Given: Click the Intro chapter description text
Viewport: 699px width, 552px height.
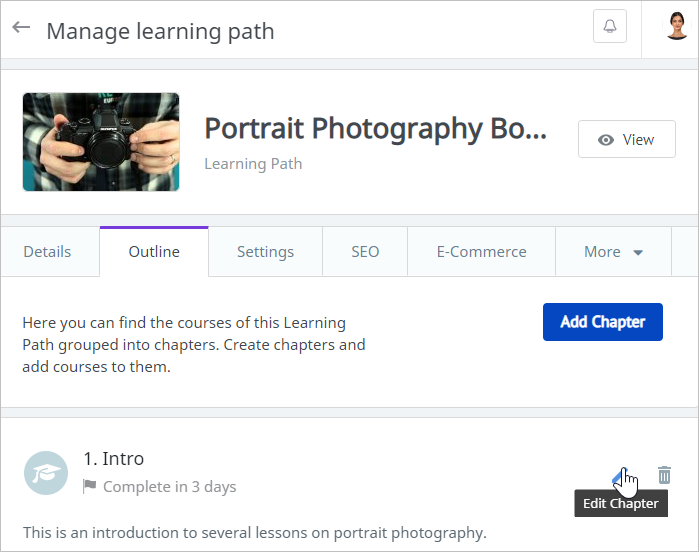Looking at the screenshot, I should tap(254, 532).
